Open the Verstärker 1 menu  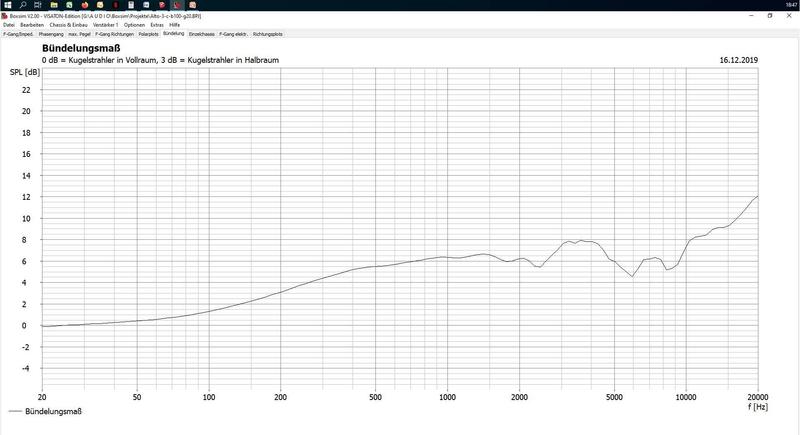point(105,24)
